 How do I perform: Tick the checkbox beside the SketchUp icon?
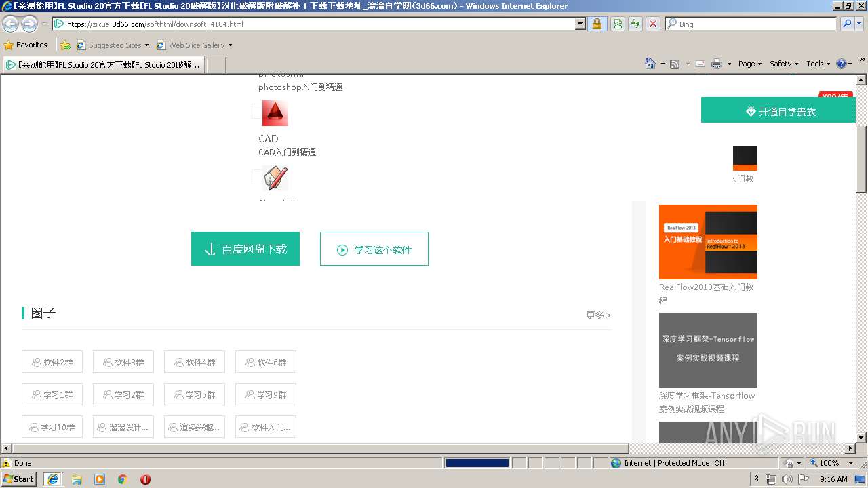click(256, 177)
